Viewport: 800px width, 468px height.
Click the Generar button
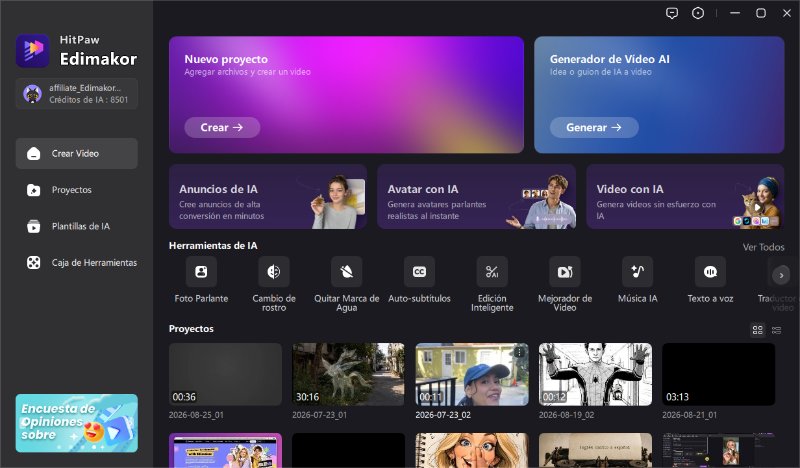tap(594, 128)
